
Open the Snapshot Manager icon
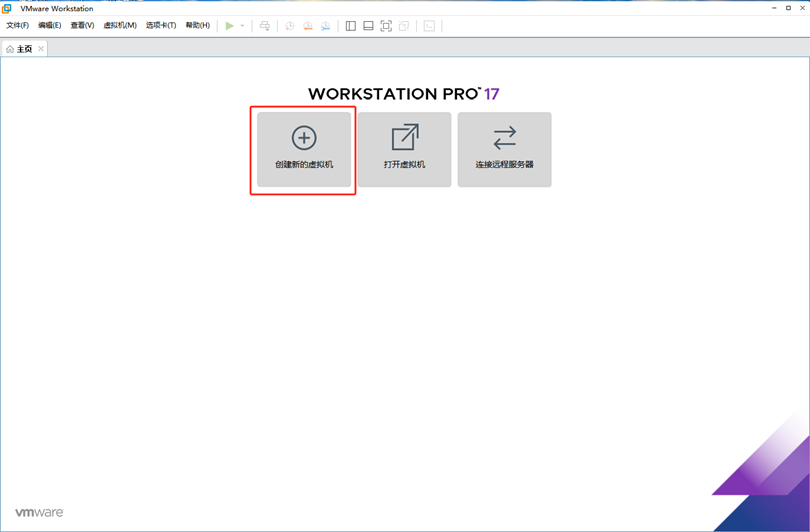(325, 26)
